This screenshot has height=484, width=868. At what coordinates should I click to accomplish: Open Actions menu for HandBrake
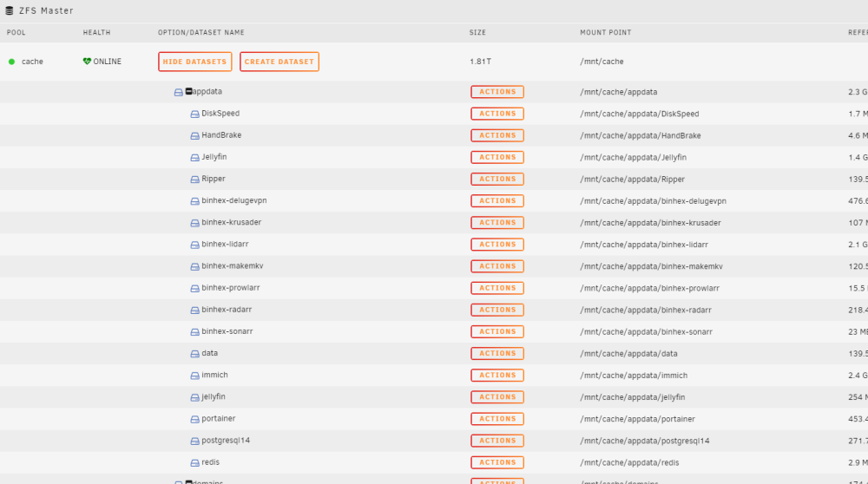click(x=497, y=135)
